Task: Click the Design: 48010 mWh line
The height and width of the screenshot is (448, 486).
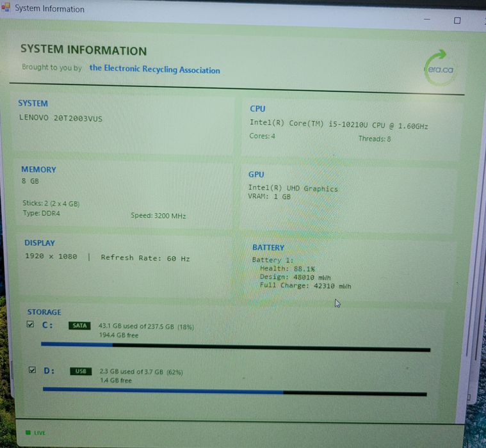Action: [x=295, y=277]
